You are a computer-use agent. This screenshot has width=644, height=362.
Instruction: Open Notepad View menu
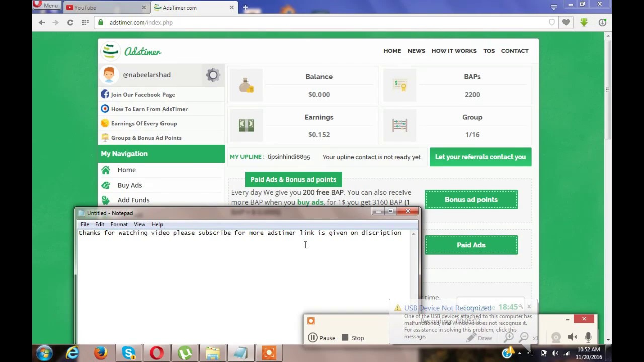click(x=139, y=224)
